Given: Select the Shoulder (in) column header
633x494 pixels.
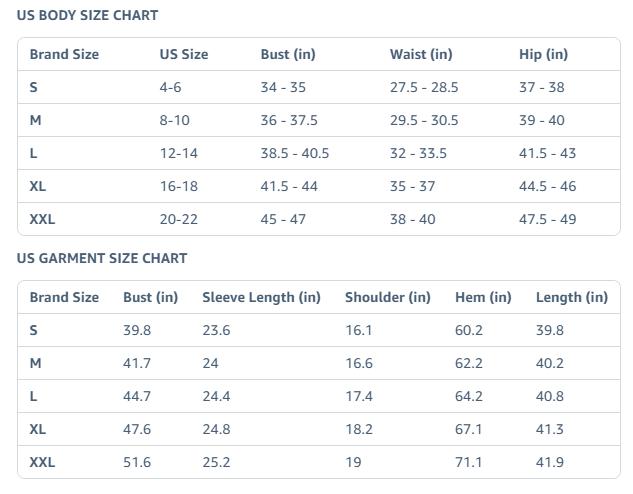Looking at the screenshot, I should [388, 297].
